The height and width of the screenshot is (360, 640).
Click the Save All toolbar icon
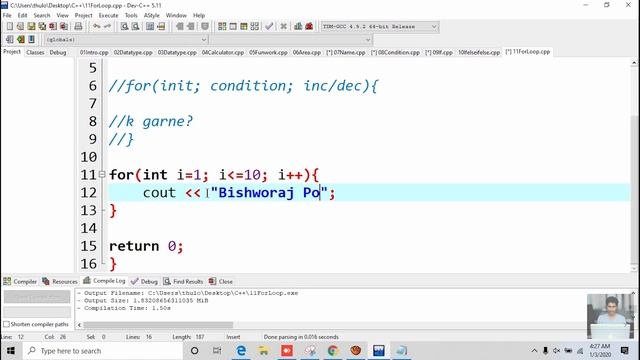tap(42, 27)
